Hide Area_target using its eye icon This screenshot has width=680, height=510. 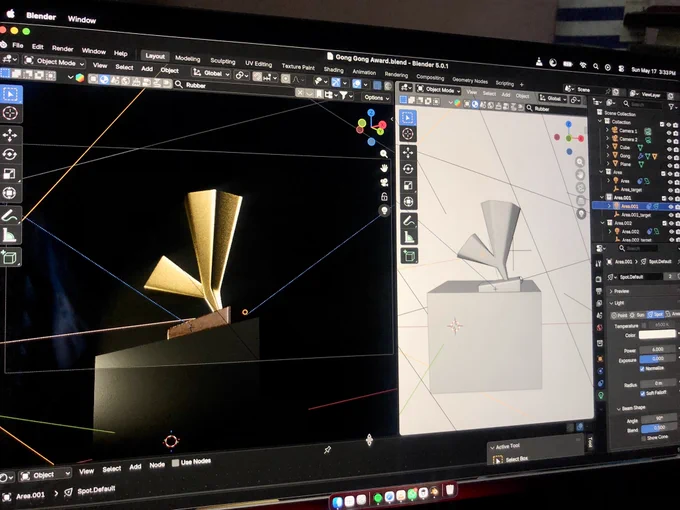coord(670,190)
